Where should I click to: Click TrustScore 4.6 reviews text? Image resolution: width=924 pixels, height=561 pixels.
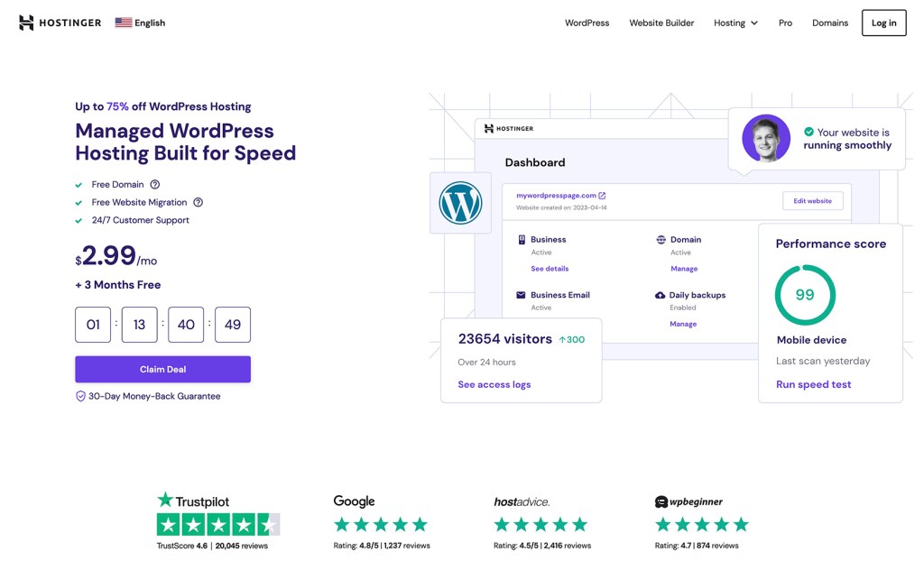click(212, 546)
